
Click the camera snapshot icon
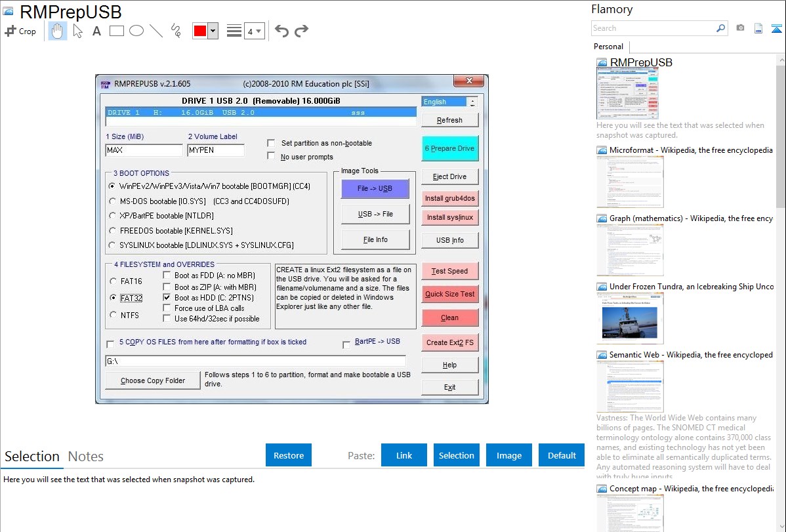point(740,28)
